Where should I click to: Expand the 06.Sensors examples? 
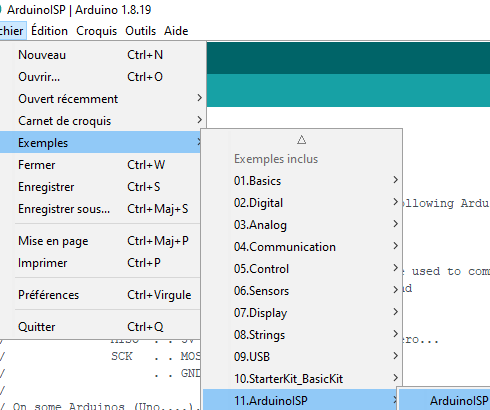pyautogui.click(x=302, y=291)
